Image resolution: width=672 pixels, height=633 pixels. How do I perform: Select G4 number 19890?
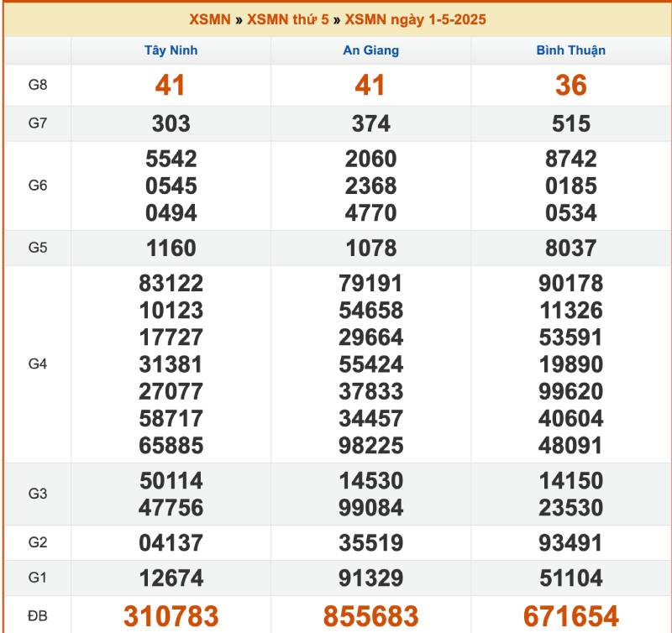click(570, 364)
